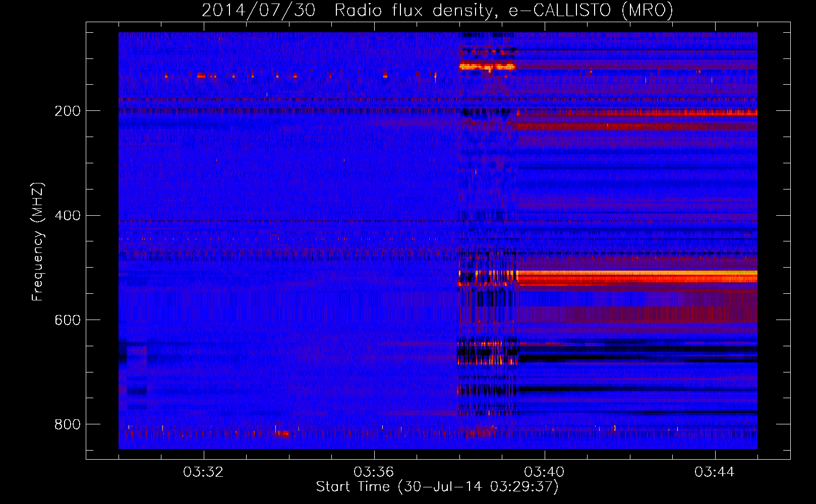Click the 200 MHz frequency tick label
Viewport: 816px width, 504px height.
click(x=68, y=111)
